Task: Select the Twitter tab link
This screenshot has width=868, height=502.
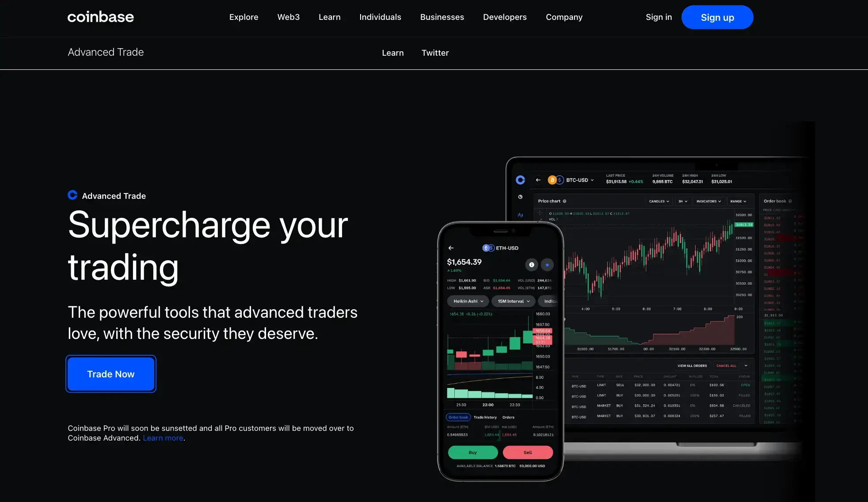Action: point(434,53)
